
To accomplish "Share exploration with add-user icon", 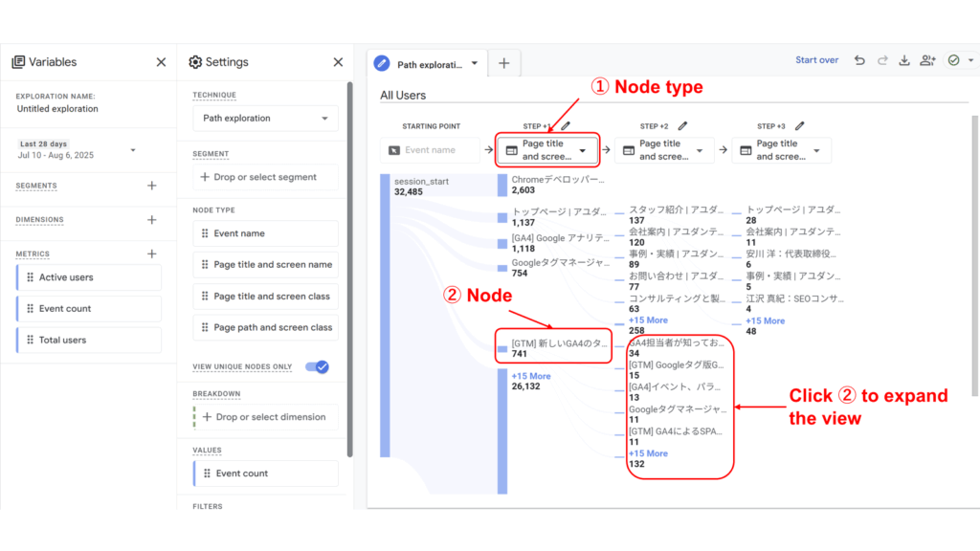I will click(x=927, y=60).
